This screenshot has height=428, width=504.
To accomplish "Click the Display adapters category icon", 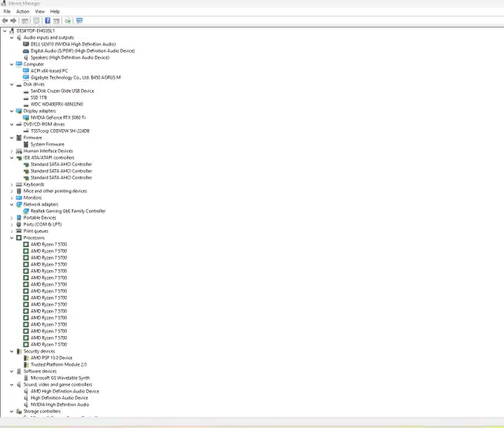I will tap(19, 111).
